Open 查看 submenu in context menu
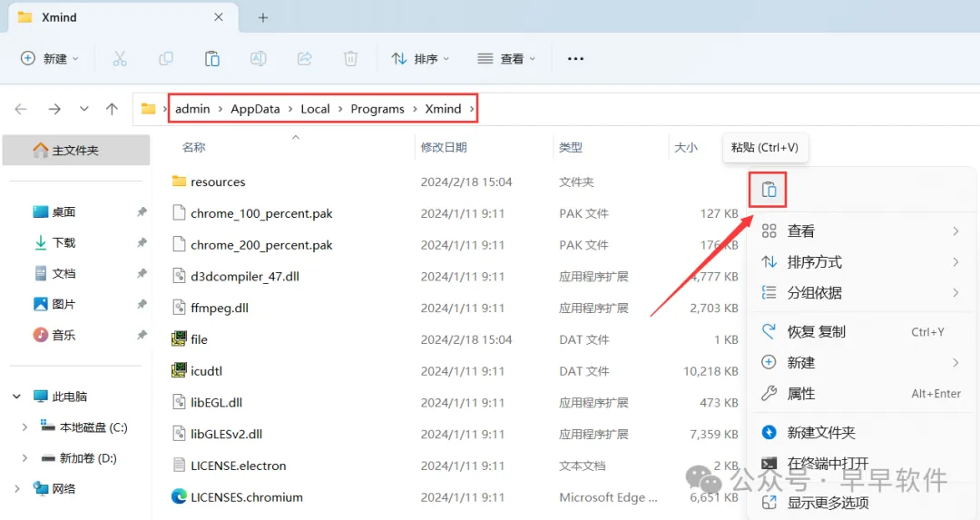 pos(861,231)
